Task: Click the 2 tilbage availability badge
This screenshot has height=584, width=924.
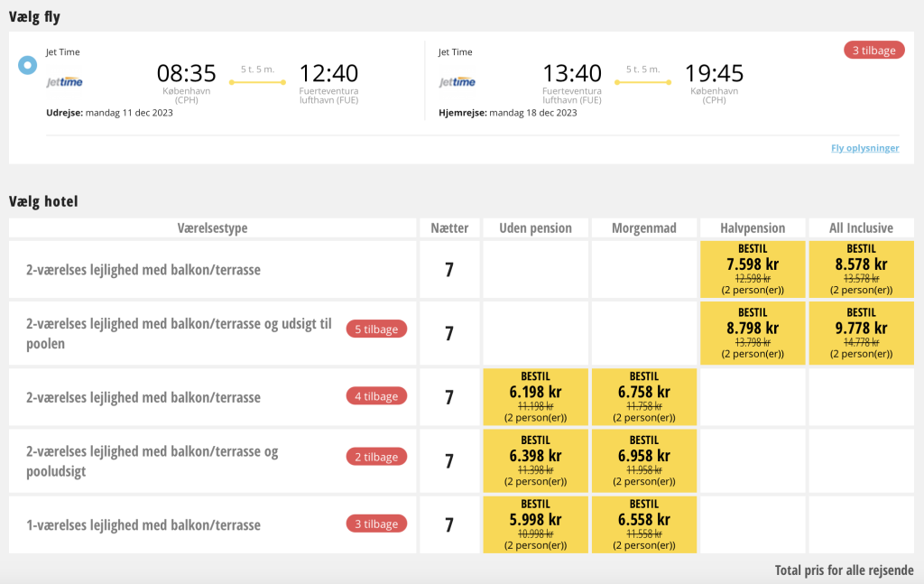Action: point(376,457)
